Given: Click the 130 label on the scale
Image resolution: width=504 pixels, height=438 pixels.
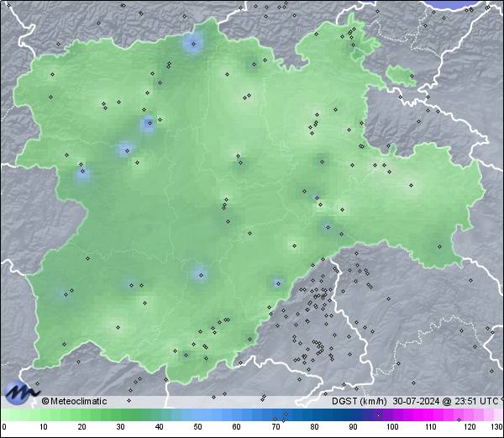Looking at the screenshot, I should (x=496, y=427).
